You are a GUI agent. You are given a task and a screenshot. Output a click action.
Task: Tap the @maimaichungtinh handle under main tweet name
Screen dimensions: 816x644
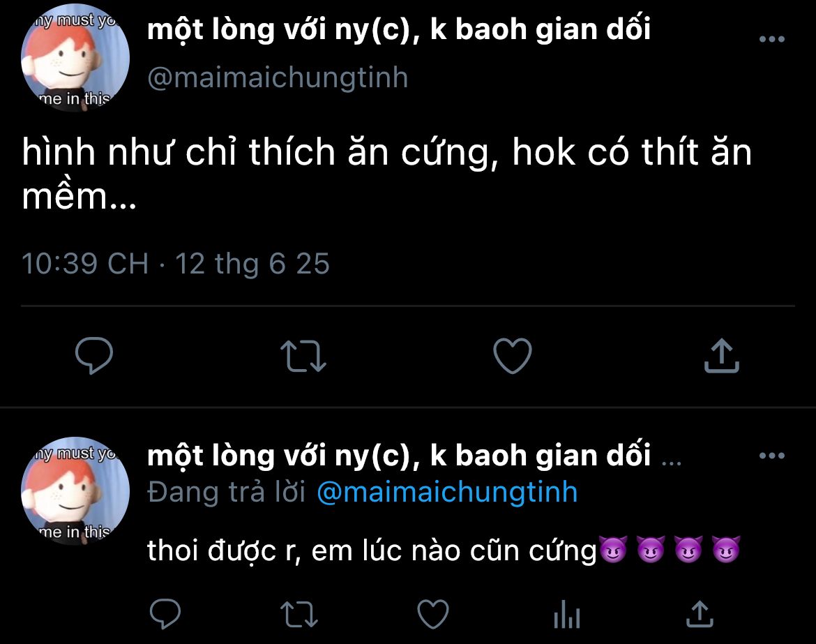click(x=278, y=78)
